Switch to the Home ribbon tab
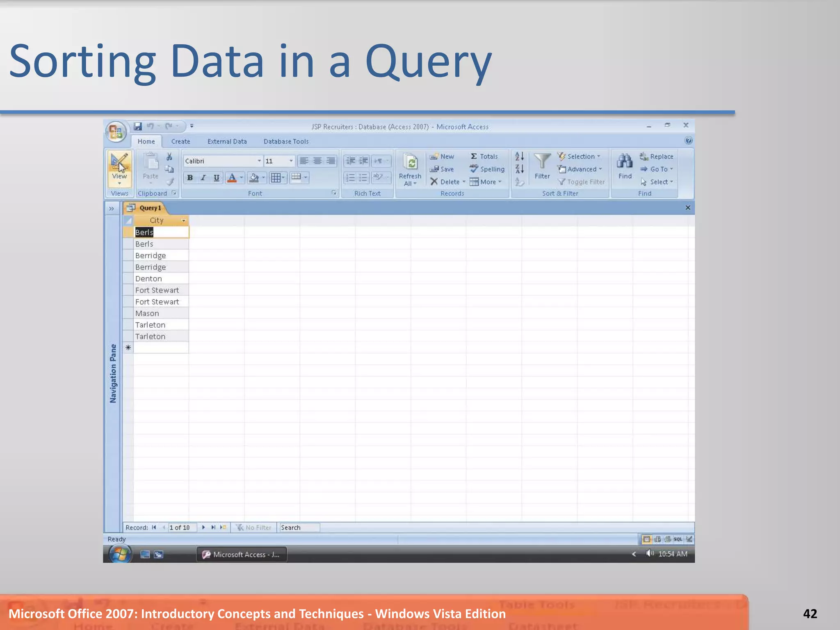Image resolution: width=840 pixels, height=630 pixels. (146, 142)
